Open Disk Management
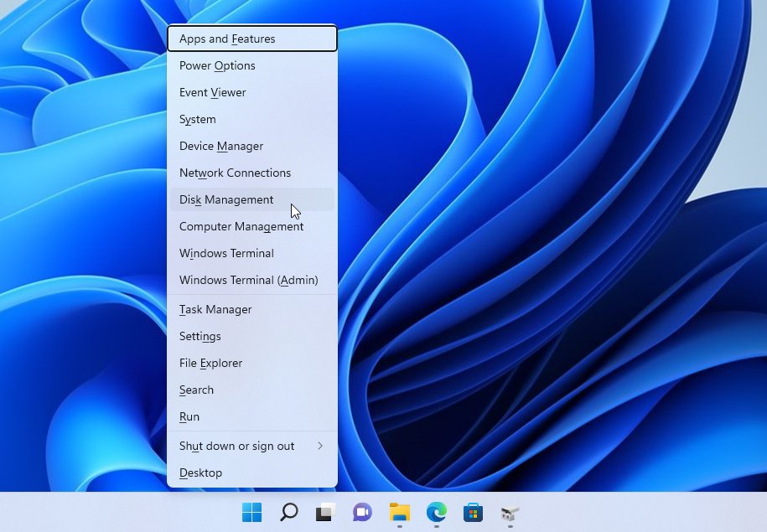The height and width of the screenshot is (532, 767). 252,199
